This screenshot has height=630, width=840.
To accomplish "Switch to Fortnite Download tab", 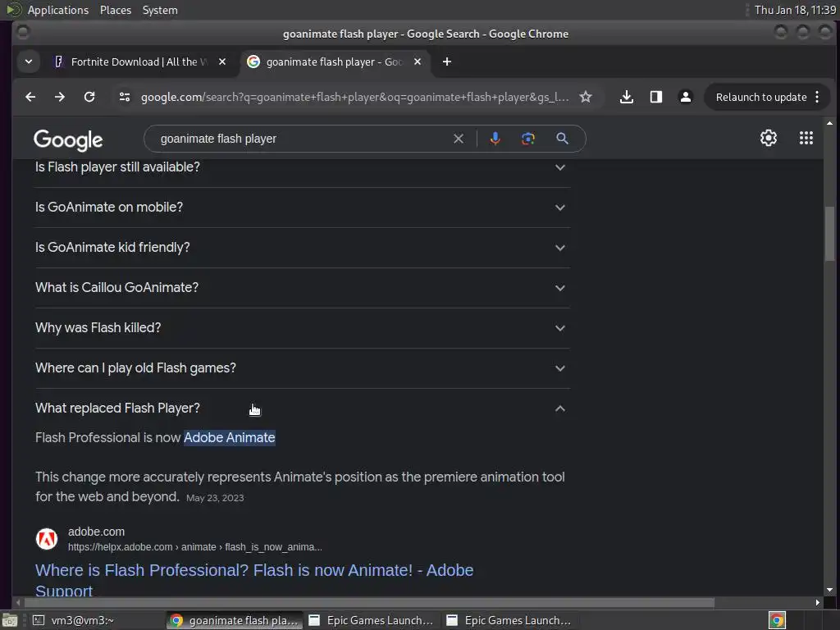I will pyautogui.click(x=139, y=62).
